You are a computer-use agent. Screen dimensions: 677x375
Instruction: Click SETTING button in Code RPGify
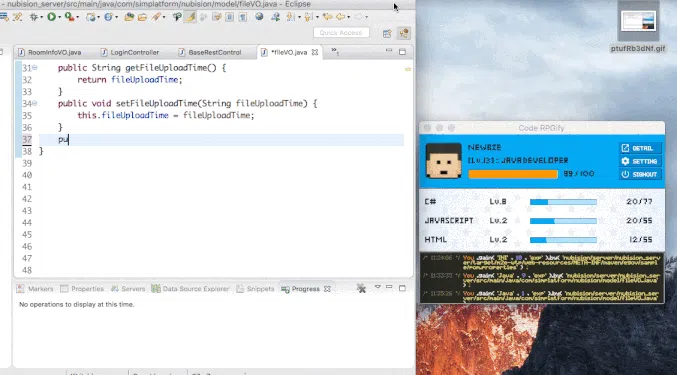[x=640, y=161]
